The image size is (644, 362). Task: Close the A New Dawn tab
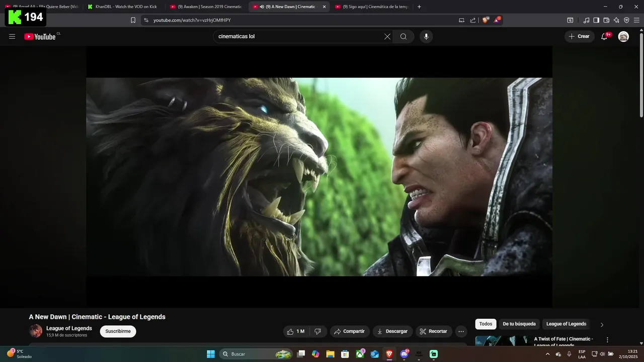click(x=324, y=7)
